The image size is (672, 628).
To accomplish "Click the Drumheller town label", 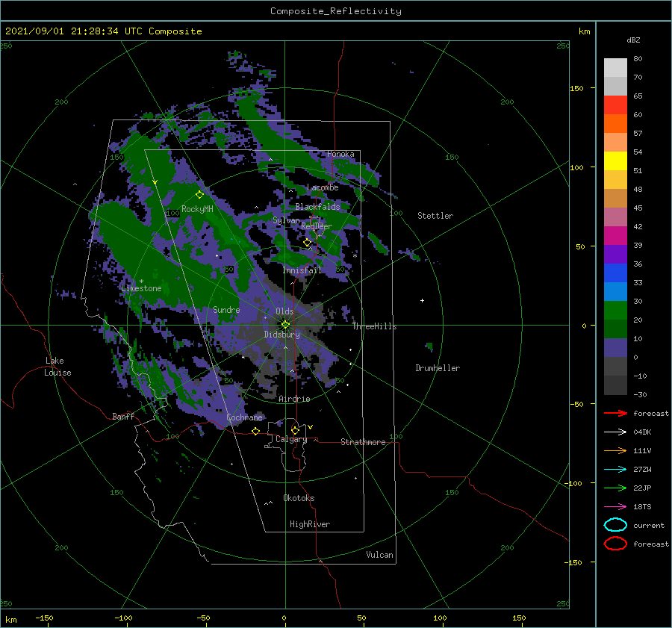I will pyautogui.click(x=438, y=368).
